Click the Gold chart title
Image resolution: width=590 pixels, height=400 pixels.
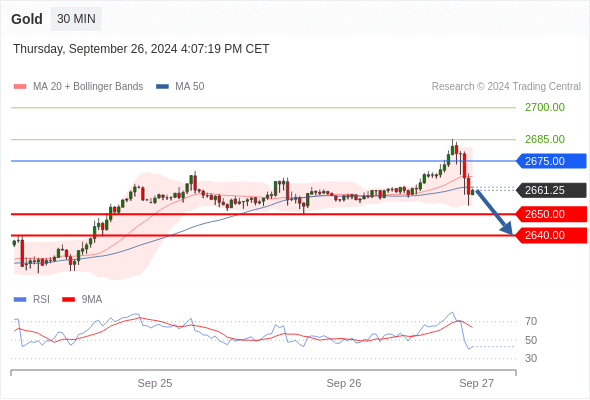coord(27,19)
